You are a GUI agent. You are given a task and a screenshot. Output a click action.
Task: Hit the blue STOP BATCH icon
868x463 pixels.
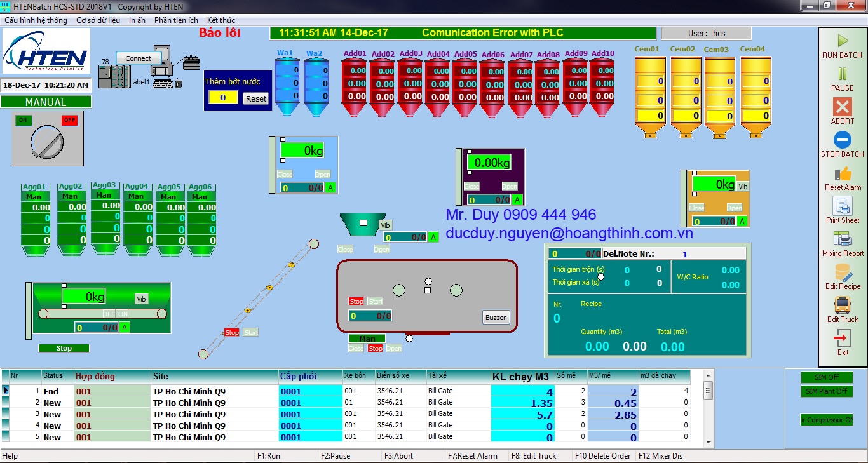point(843,139)
